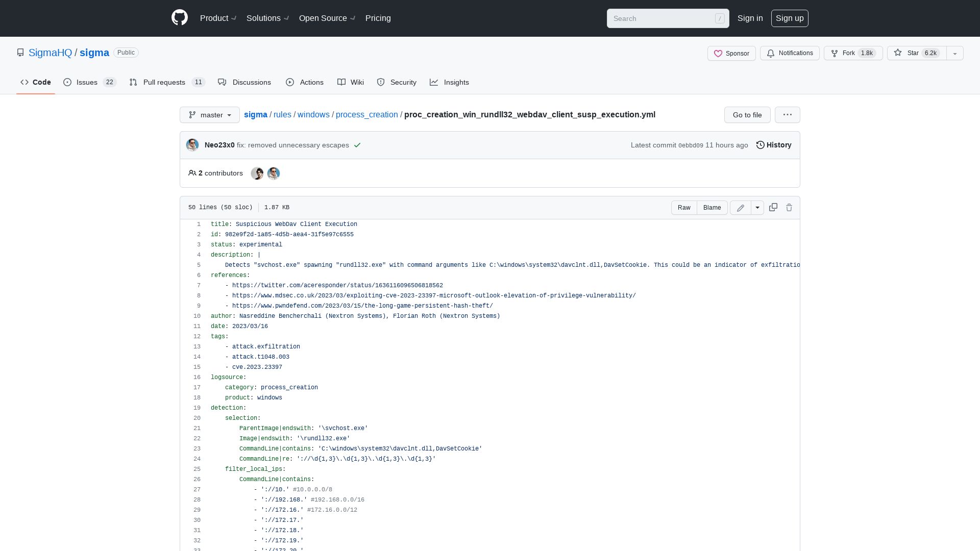
Task: Click the Issues 22 tab item
Action: coord(89,82)
